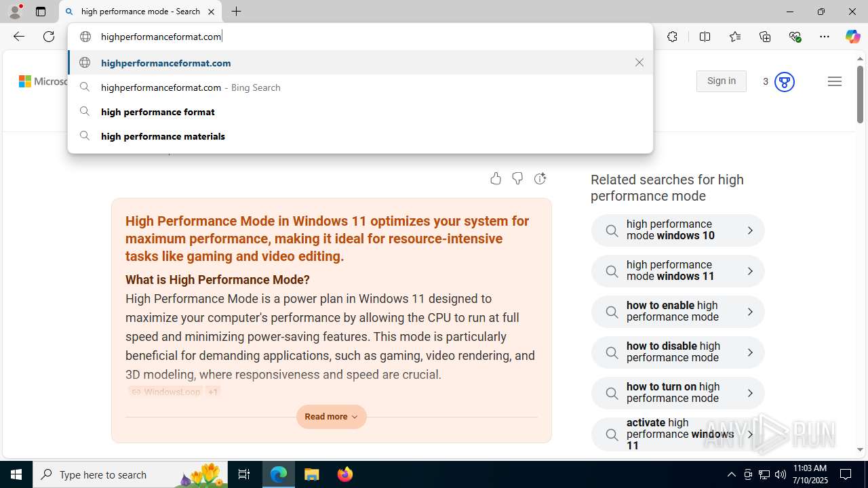Expand the answer with Read more

coord(331,417)
